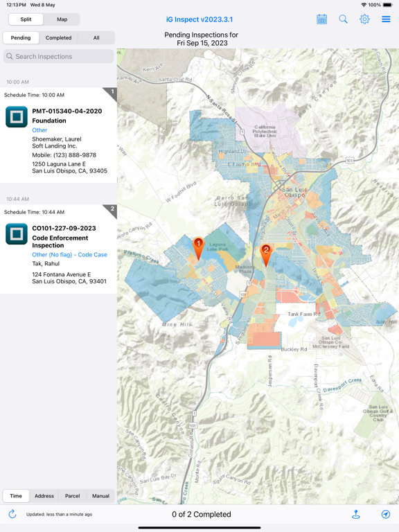Tap corner badge 2 on Code Enforcement card
The image size is (399, 532).
tap(111, 211)
